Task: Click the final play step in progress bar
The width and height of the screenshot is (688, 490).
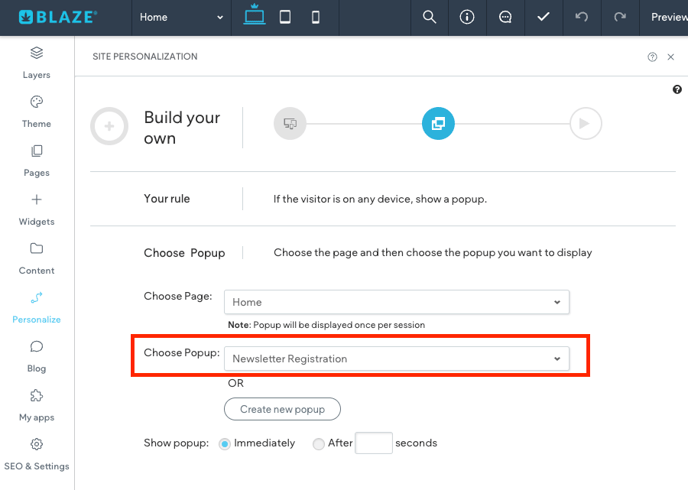Action: (x=585, y=124)
